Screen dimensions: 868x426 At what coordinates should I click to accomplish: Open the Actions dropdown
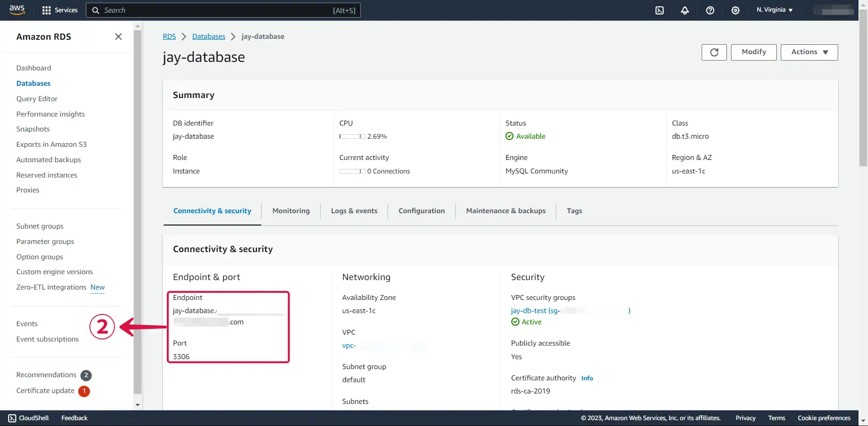(809, 52)
